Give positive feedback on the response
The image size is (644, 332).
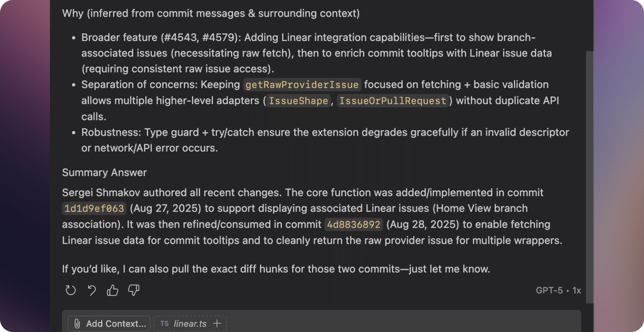(112, 290)
